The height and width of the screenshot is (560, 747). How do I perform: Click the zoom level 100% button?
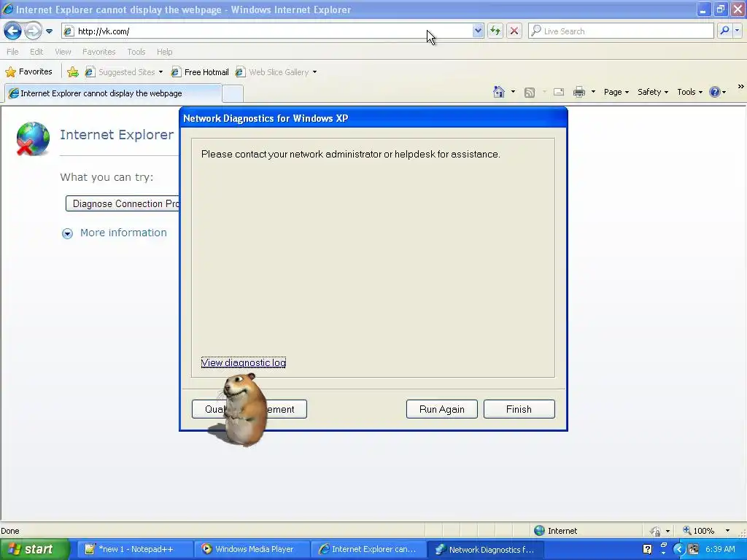coord(699,531)
